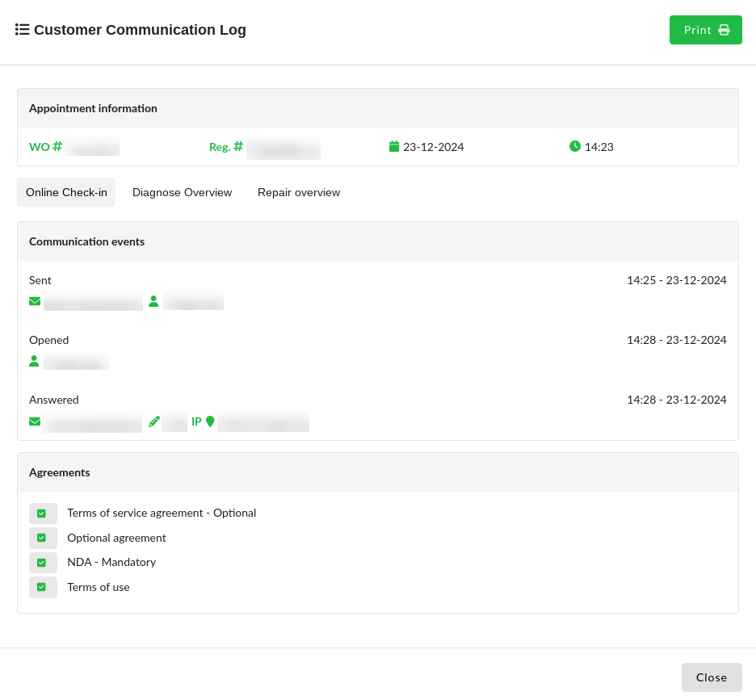
Task: Toggle the NDA - Mandatory checkbox
Action: (42, 563)
